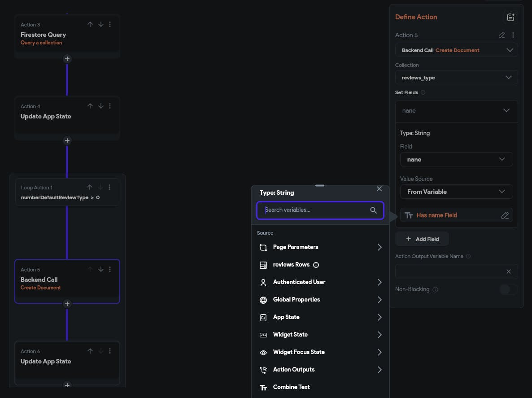Move Action 4 Update App State down
Image resolution: width=532 pixels, height=398 pixels.
pos(101,106)
